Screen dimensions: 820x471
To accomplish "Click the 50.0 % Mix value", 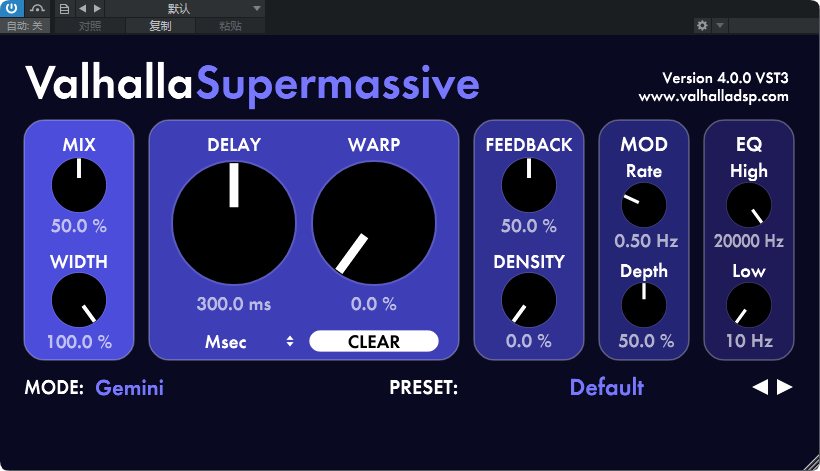I will click(x=79, y=226).
